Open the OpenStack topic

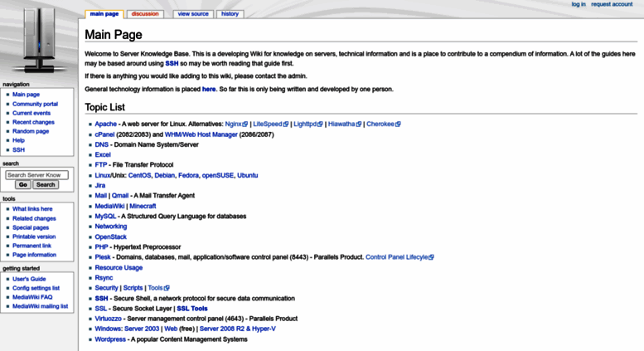point(110,237)
